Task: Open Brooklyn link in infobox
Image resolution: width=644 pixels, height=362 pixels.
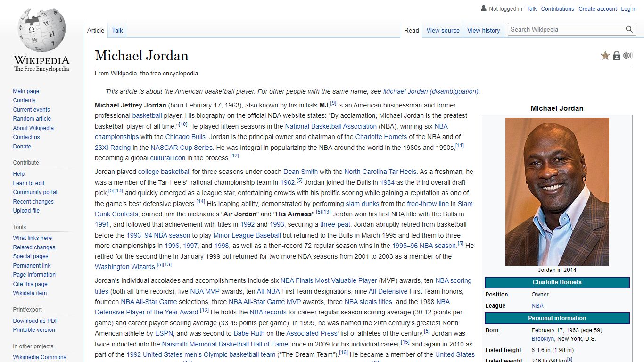Action: (x=543, y=339)
